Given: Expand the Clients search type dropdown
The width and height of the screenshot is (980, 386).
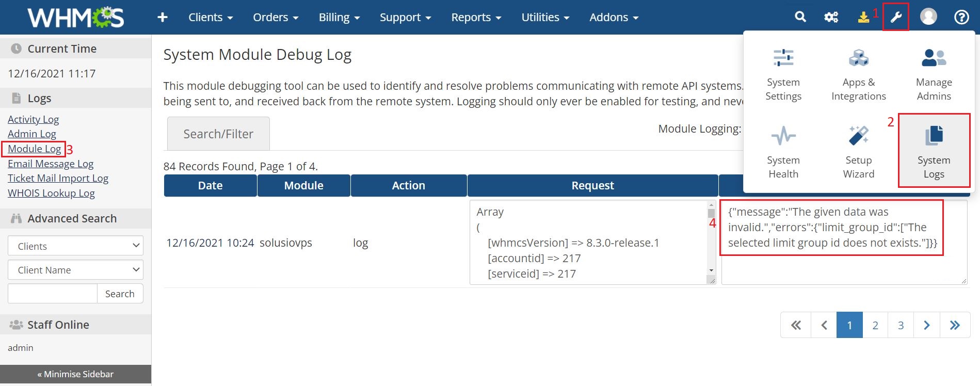Looking at the screenshot, I should click(75, 246).
